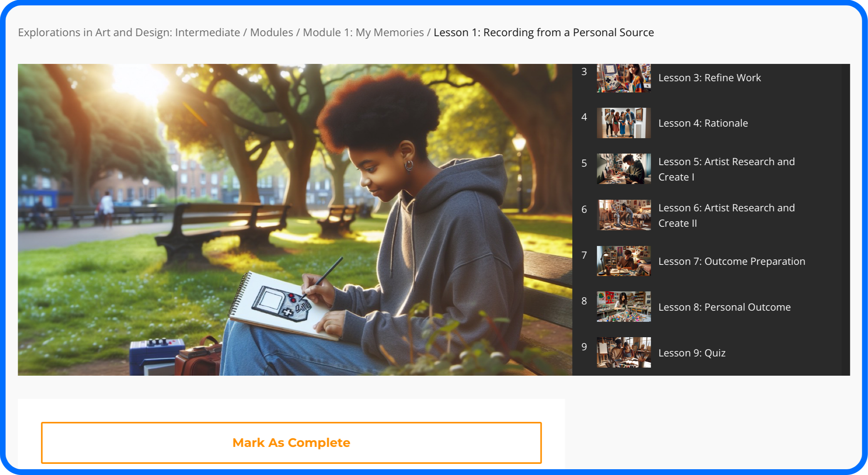Jump to Lesson 7: Outcome Preparation title

tap(731, 261)
